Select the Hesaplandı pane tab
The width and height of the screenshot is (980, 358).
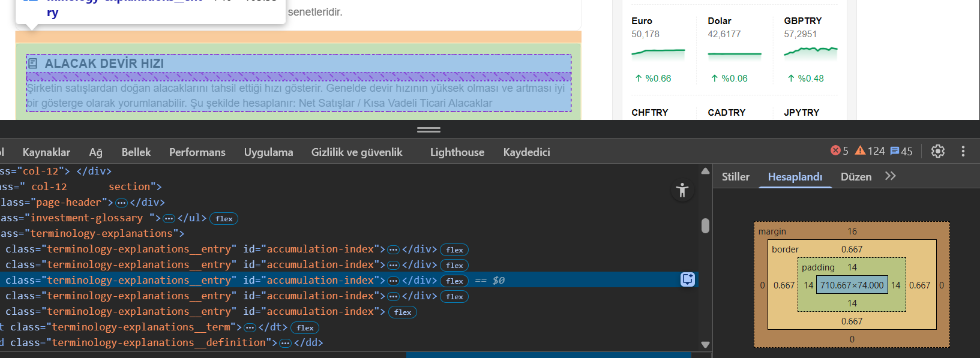[x=795, y=176]
